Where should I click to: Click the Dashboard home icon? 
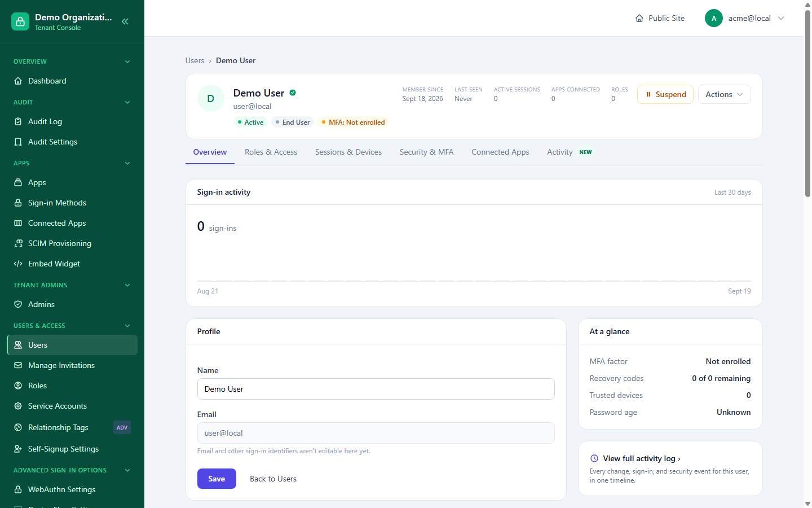pyautogui.click(x=18, y=81)
